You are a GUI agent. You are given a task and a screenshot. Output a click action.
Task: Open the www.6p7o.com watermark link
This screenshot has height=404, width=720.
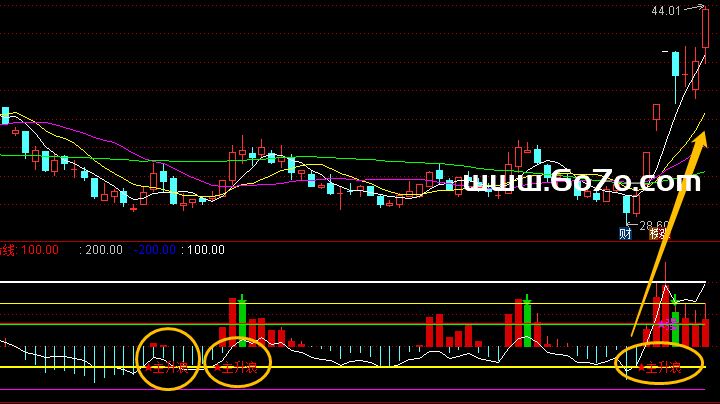click(x=582, y=182)
